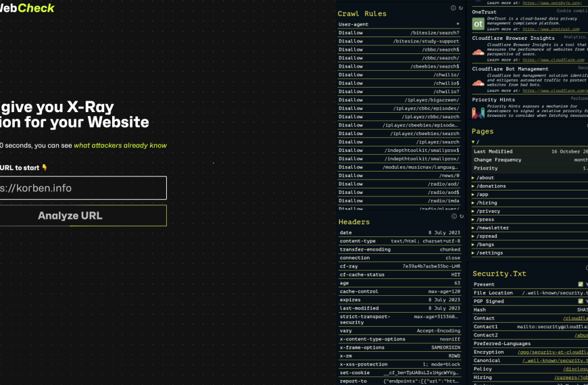588x385 pixels.
Task: Click the File Location row in Security.Txt
Action: 531,292
